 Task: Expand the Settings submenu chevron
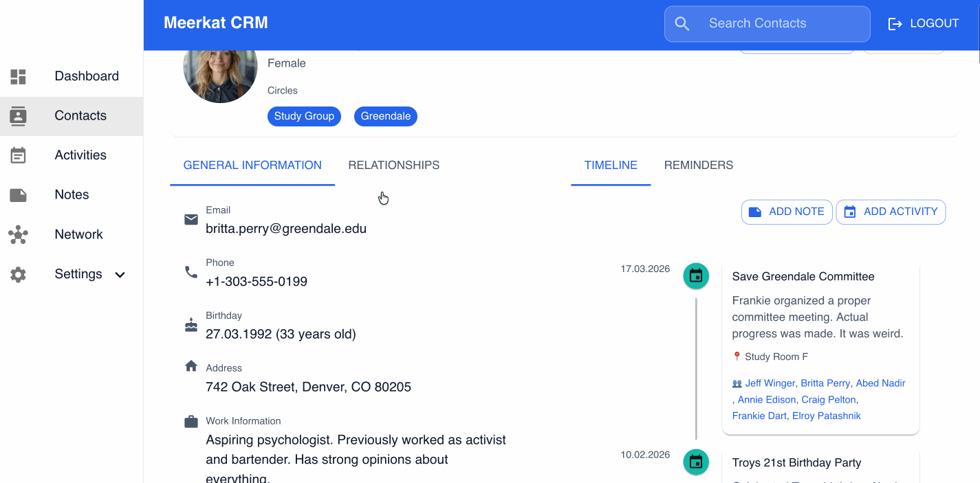click(120, 275)
